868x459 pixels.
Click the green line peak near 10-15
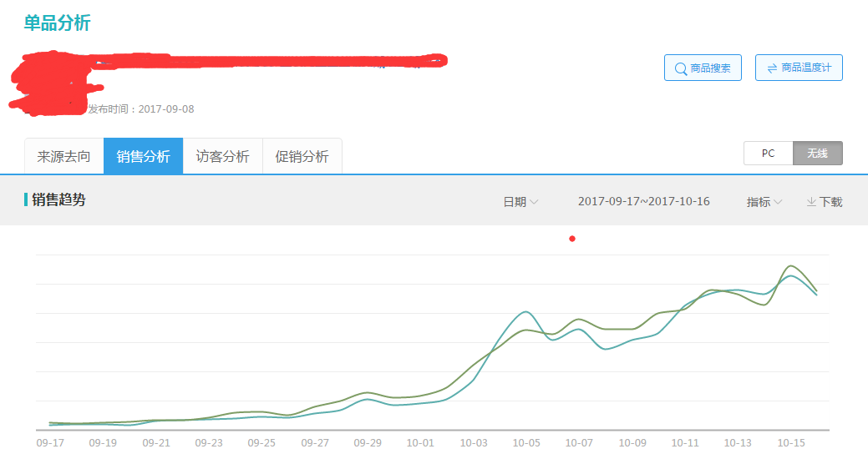click(789, 266)
